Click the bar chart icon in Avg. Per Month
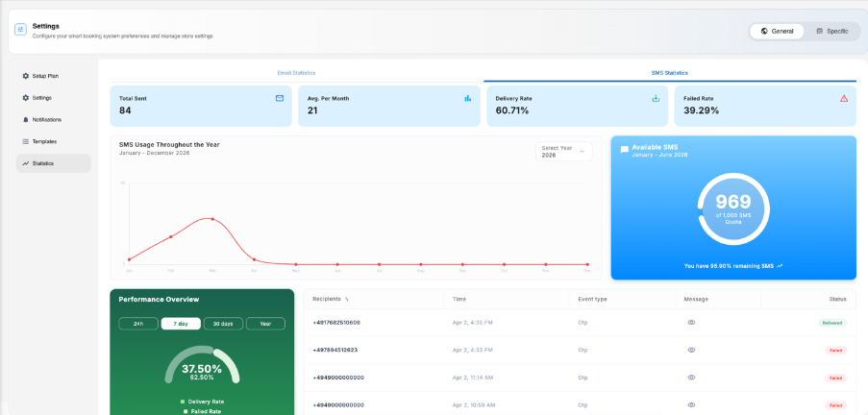The image size is (868, 415). (468, 98)
